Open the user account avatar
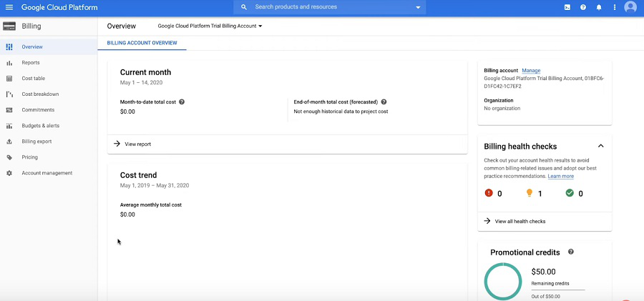The image size is (644, 301). pyautogui.click(x=630, y=7)
